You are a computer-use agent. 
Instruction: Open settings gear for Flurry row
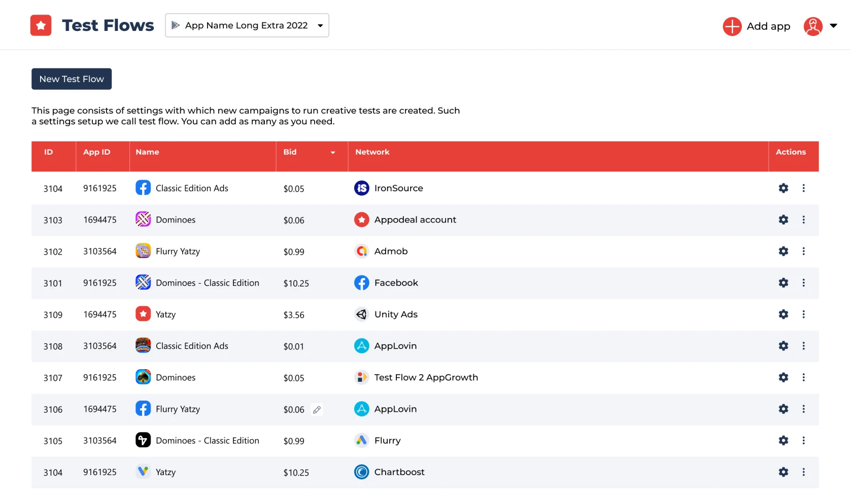pyautogui.click(x=783, y=441)
